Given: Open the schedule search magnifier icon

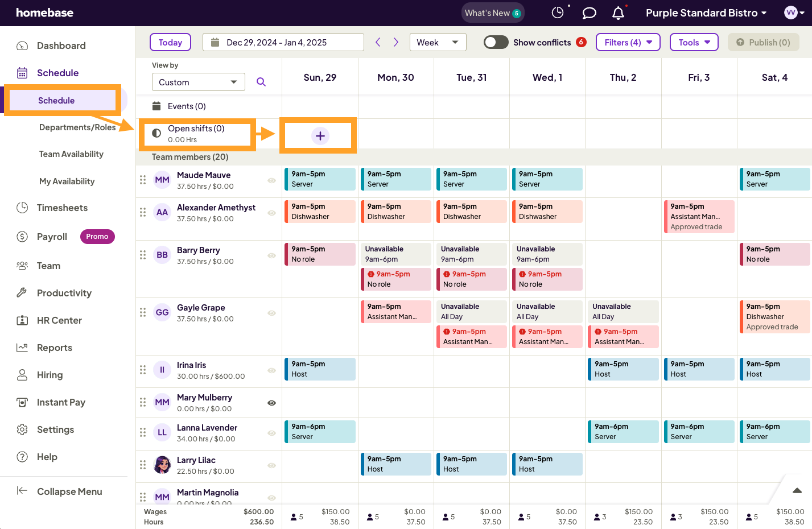Looking at the screenshot, I should coord(261,82).
